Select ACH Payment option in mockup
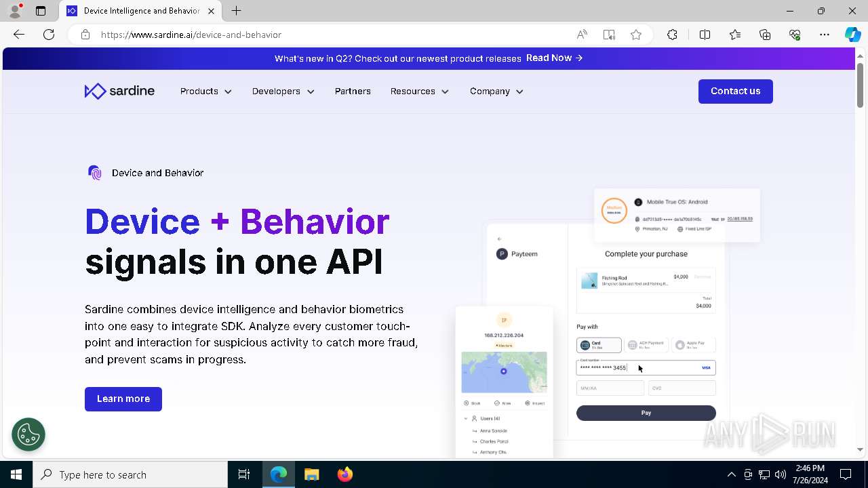Viewport: 868px width, 488px height. pyautogui.click(x=646, y=345)
